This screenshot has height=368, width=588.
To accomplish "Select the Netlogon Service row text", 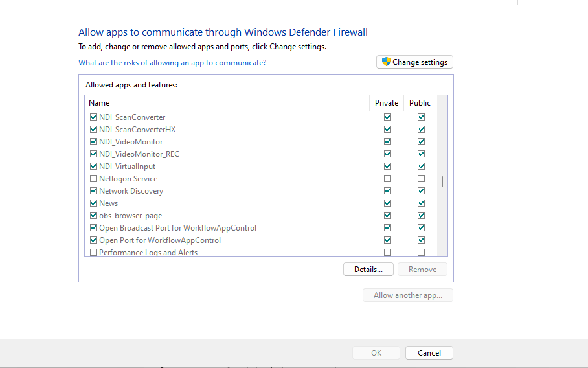I will coord(128,179).
